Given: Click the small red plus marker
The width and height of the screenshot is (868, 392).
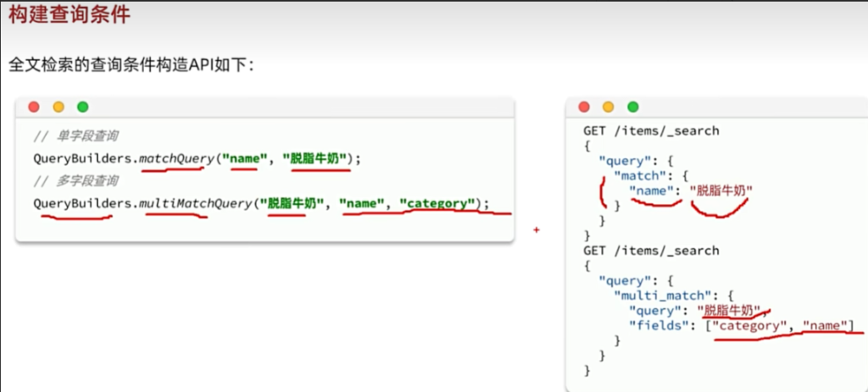Looking at the screenshot, I should pos(536,229).
